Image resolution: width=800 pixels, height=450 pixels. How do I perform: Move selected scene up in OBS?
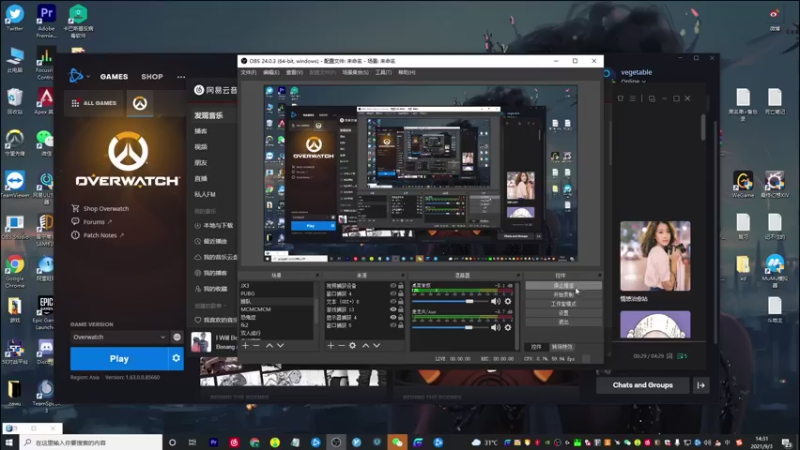tap(269, 345)
